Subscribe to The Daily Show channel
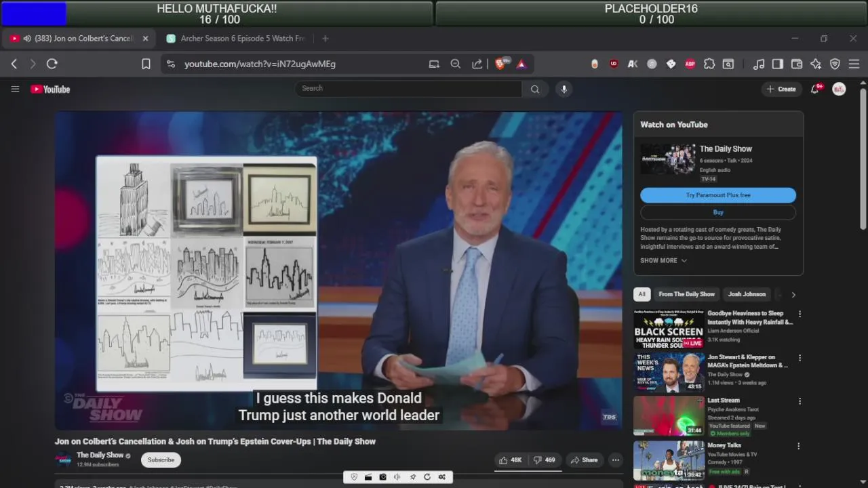The width and height of the screenshot is (868, 488). (161, 460)
